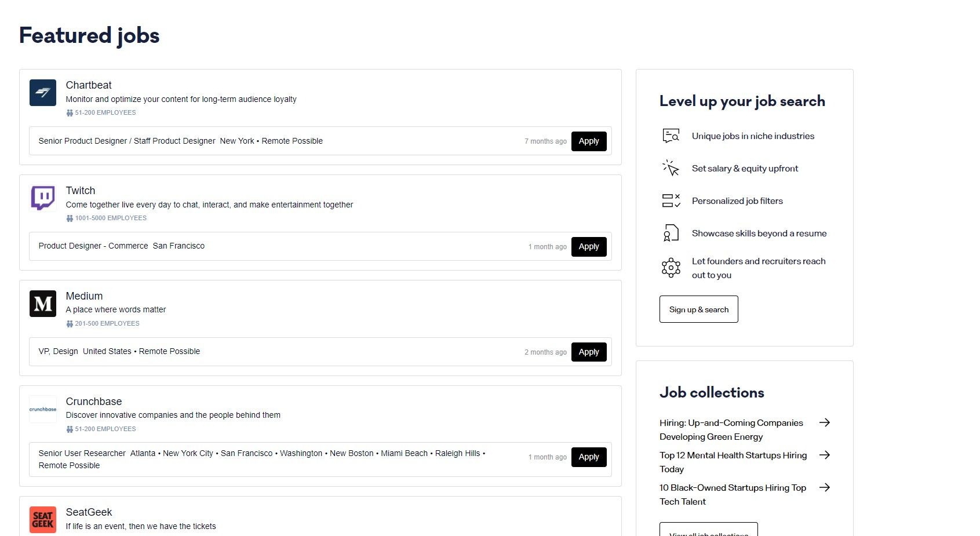Apply to Crunchbase Senior User Researcher job
This screenshot has width=980, height=536.
click(x=589, y=457)
